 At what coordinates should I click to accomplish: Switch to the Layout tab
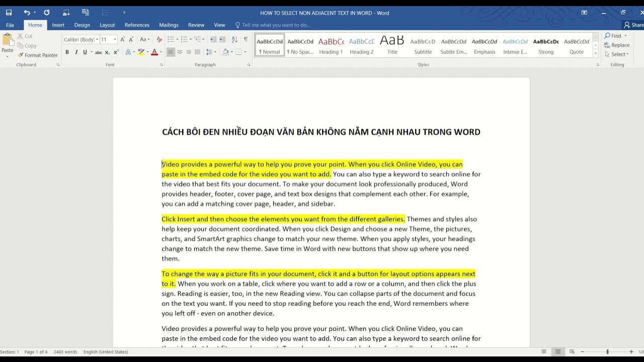point(107,25)
